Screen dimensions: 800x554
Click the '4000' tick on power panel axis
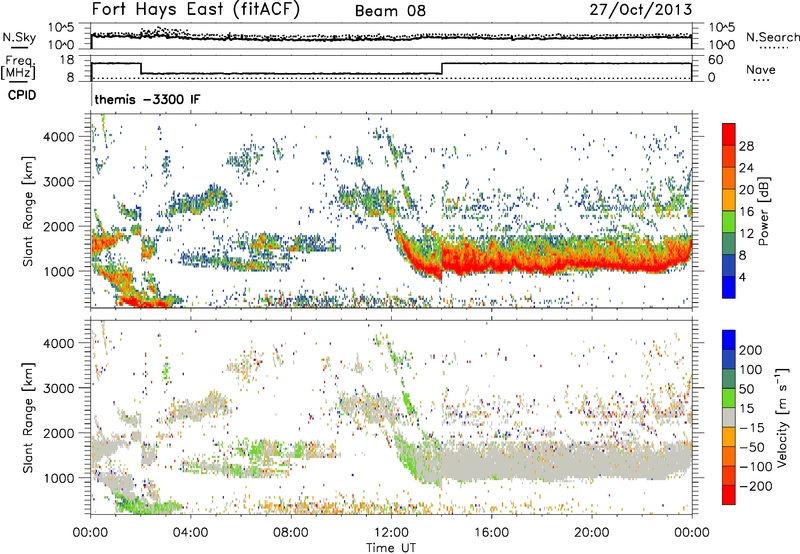coord(59,137)
